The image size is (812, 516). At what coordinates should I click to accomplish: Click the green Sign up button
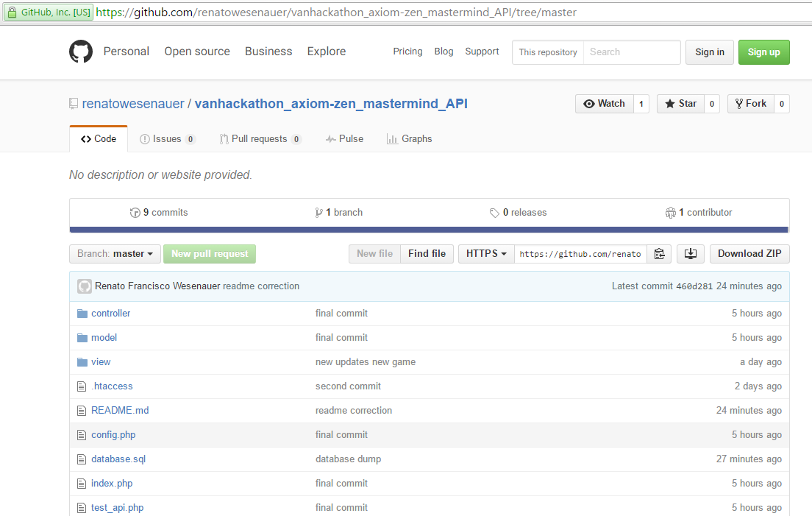tap(764, 52)
